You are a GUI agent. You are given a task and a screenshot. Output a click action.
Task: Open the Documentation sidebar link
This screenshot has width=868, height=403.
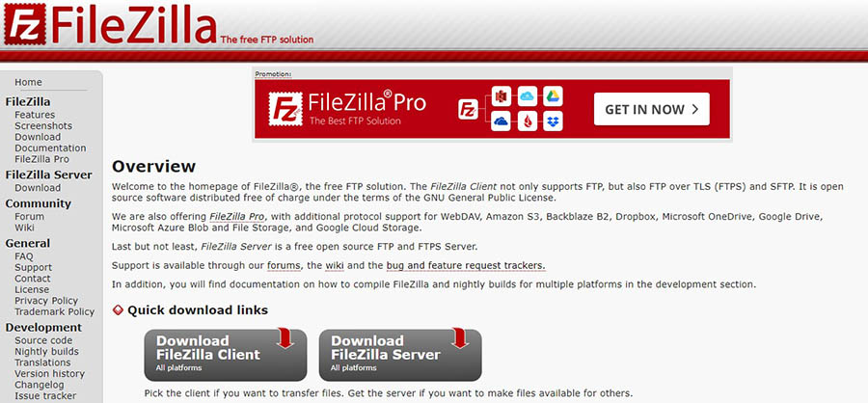tap(50, 148)
